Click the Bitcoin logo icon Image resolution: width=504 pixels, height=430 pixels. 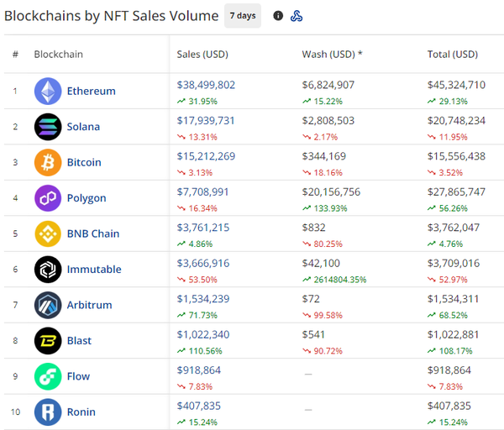pyautogui.click(x=48, y=162)
